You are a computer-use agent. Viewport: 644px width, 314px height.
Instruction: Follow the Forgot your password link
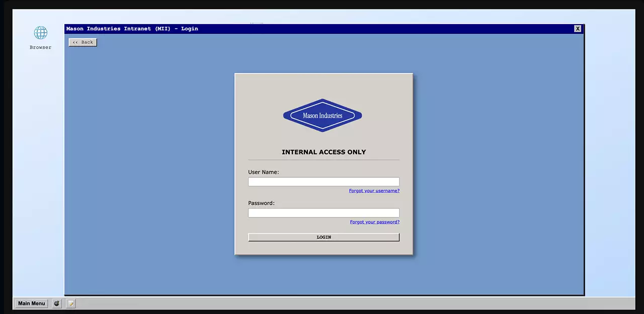pyautogui.click(x=374, y=222)
